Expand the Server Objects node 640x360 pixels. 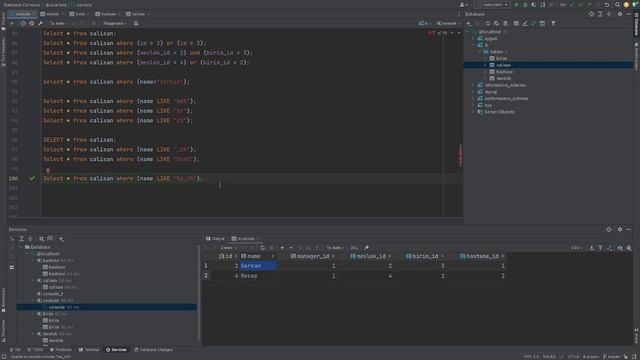click(x=474, y=112)
